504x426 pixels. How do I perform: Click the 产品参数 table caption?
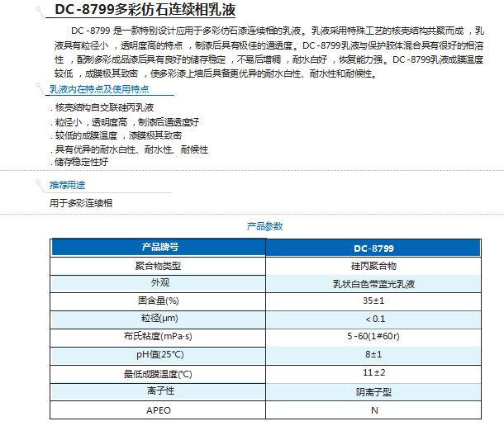pyautogui.click(x=265, y=226)
